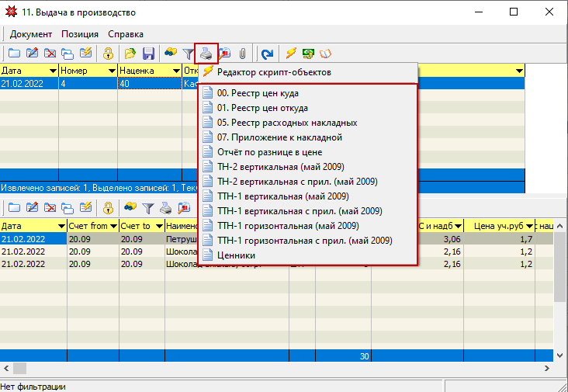Expand the Наценка column dropdown arrow
This screenshot has width=568, height=392.
click(174, 70)
